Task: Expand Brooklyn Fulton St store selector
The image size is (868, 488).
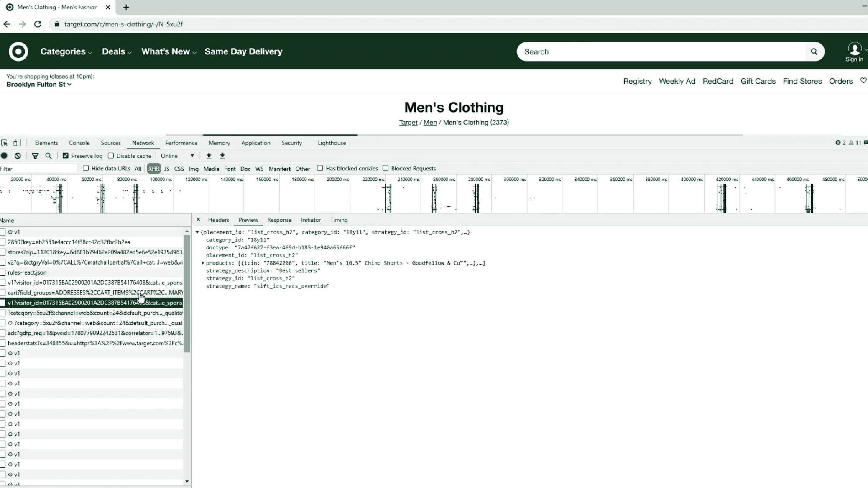Action: point(39,84)
